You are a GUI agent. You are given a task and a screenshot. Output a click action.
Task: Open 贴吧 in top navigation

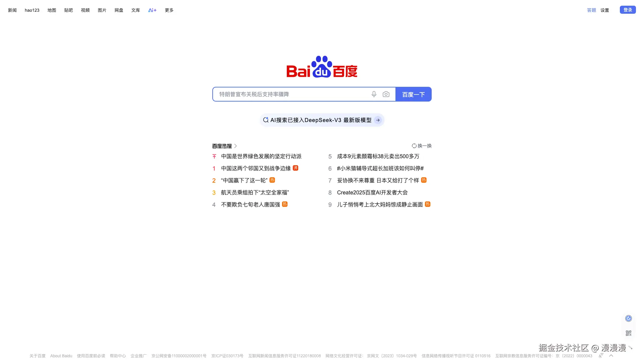point(68,10)
